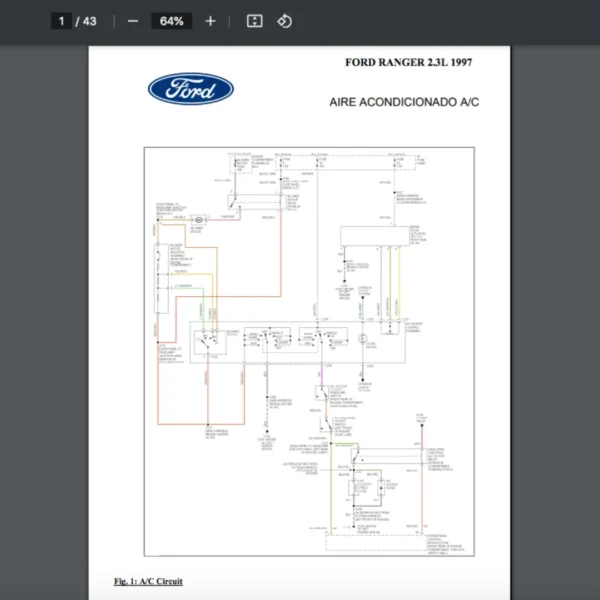Screen dimensions: 600x600
Task: Click empty toolbar area right of rotate icon
Action: tap(450, 21)
